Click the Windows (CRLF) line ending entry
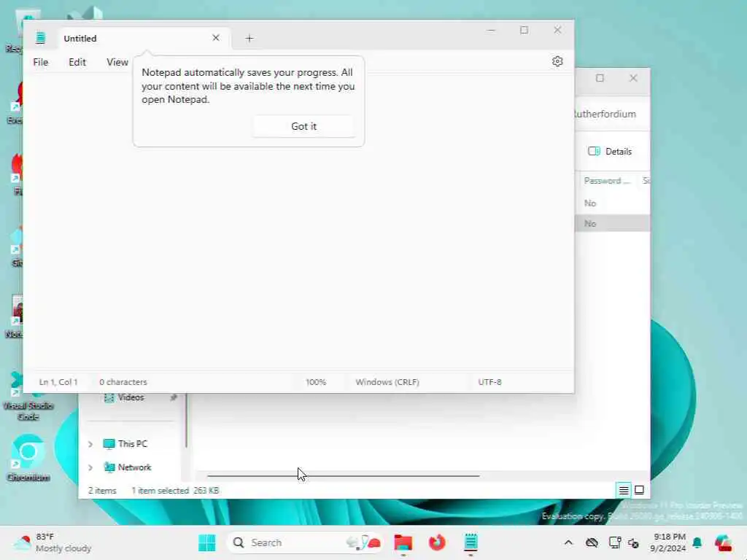Viewport: 747px width, 560px height. click(x=387, y=382)
